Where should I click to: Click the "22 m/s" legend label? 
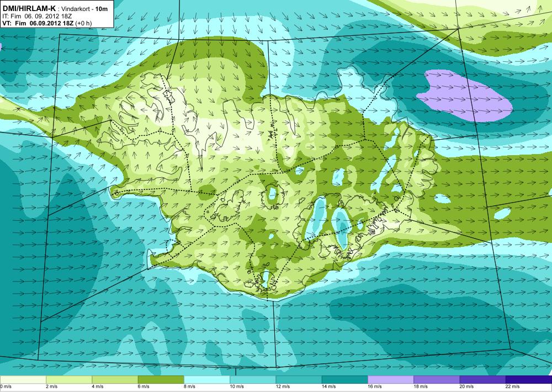[513, 386]
